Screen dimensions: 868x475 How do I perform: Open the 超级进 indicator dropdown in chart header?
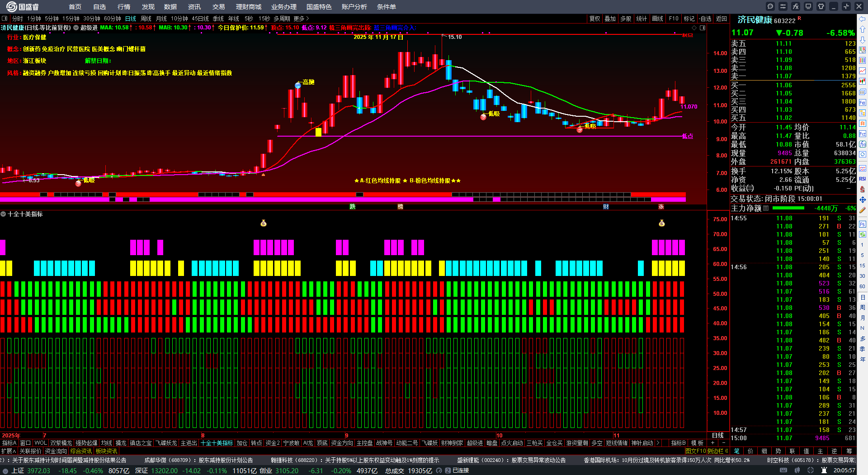coord(76,28)
